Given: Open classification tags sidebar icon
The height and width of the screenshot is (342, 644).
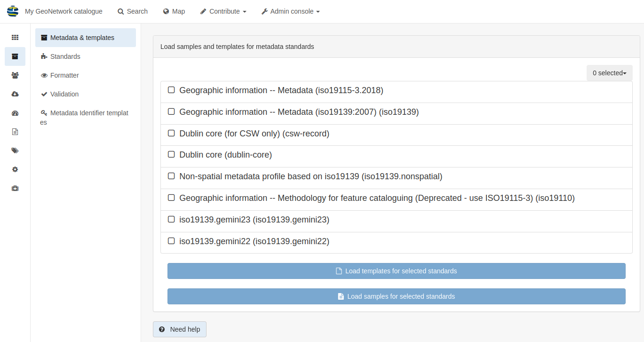Looking at the screenshot, I should point(15,151).
